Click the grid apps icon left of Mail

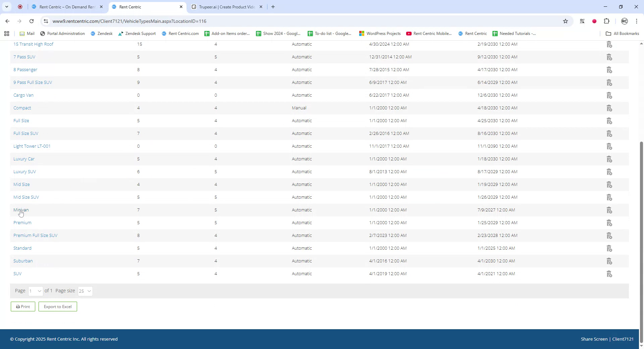7,33
